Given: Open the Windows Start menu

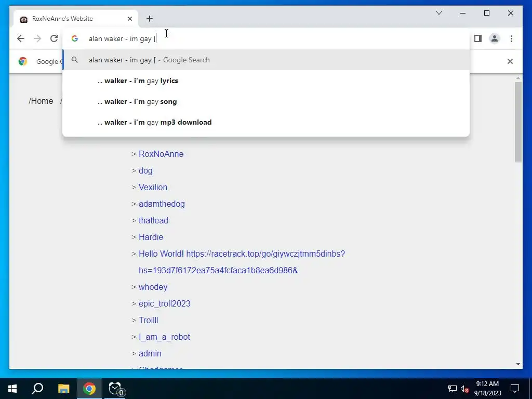Looking at the screenshot, I should 12,389.
